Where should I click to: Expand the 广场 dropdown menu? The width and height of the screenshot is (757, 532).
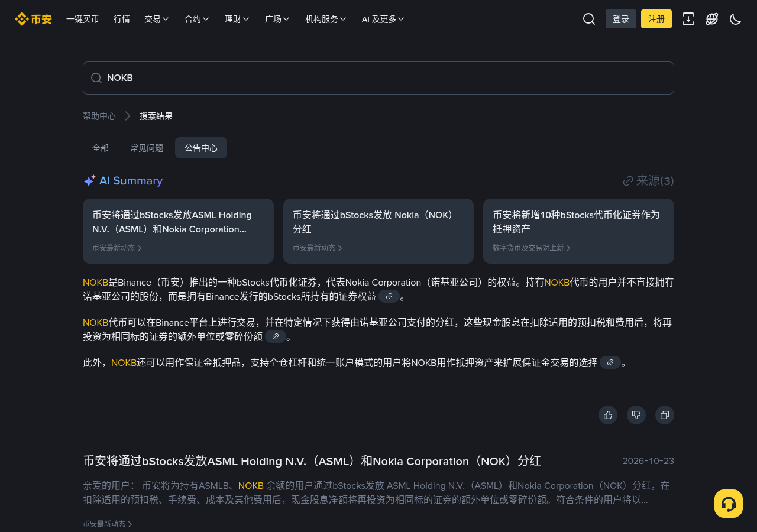(277, 19)
